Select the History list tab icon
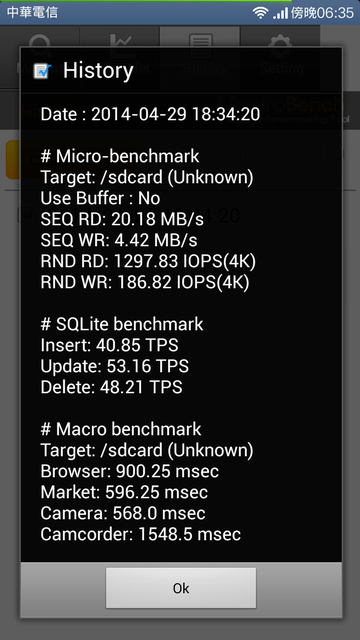360x640 pixels. point(200,44)
